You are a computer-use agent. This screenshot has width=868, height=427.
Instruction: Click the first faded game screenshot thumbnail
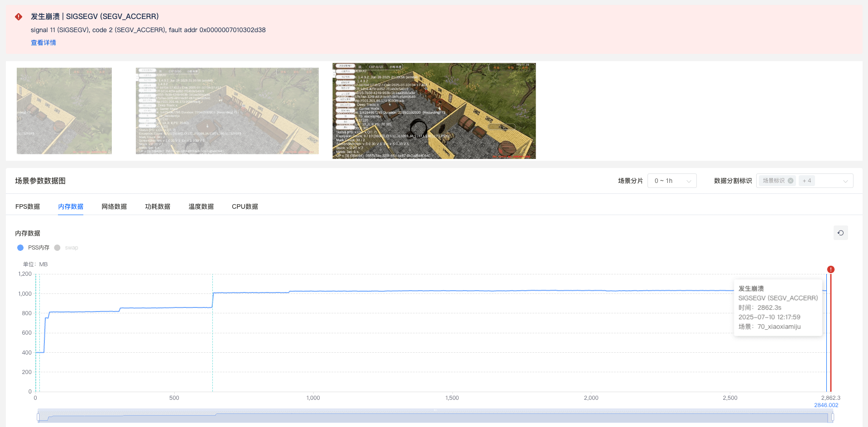64,111
